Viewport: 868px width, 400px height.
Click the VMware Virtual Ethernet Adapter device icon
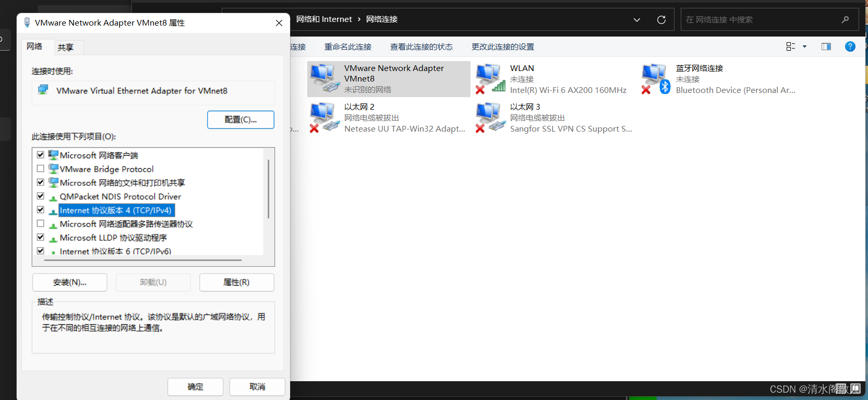point(43,90)
